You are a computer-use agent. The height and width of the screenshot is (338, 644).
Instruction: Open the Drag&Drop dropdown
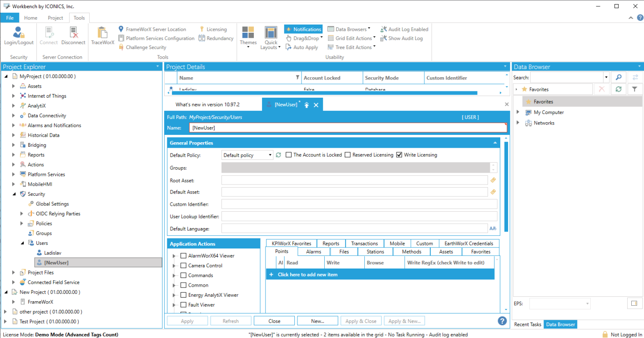pyautogui.click(x=304, y=38)
